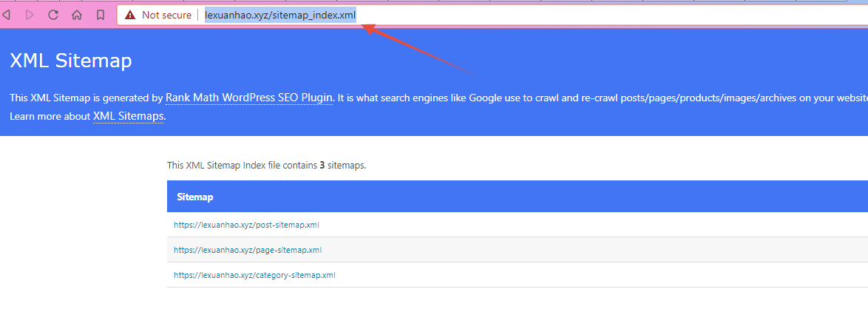Follow the XML Sitemaps learn more link
The width and height of the screenshot is (868, 309).
click(x=129, y=116)
